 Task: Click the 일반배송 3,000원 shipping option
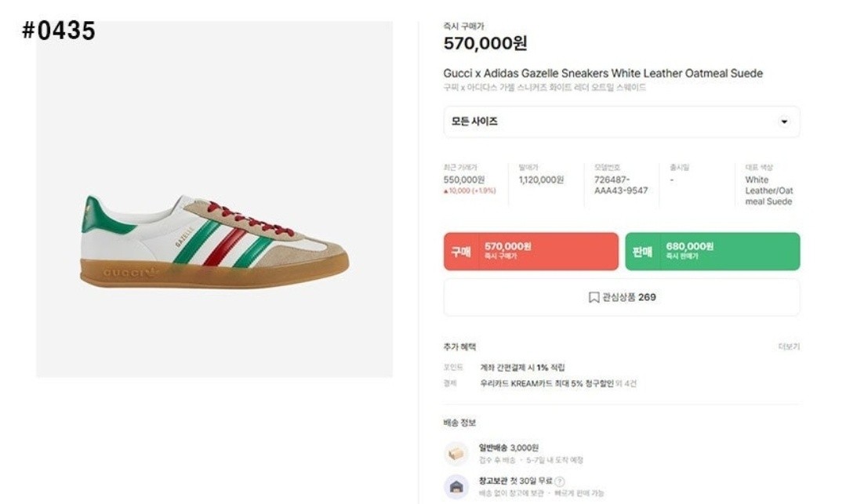point(509,448)
